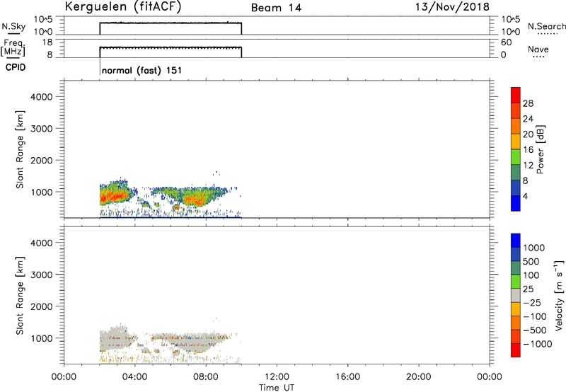Click the 60 Nave axis tick label
The width and height of the screenshot is (566, 392).
(x=506, y=42)
